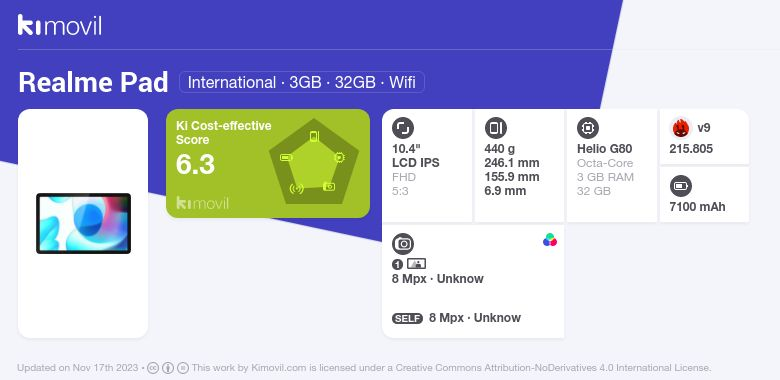
Task: Click the colorful RGB circles icon
Action: 550,240
